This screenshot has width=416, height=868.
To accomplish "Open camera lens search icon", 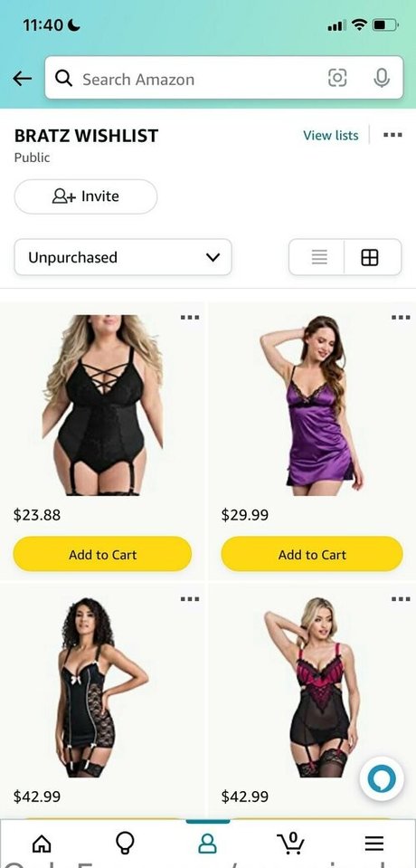I will pyautogui.click(x=337, y=78).
